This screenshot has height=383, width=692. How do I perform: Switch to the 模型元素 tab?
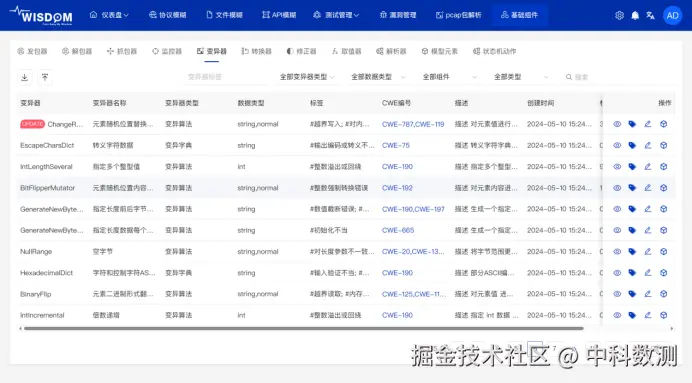(440, 51)
